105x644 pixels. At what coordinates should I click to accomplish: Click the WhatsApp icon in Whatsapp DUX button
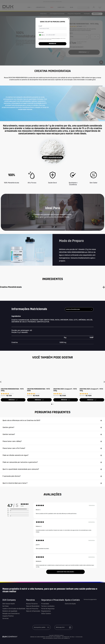(x=70, y=627)
